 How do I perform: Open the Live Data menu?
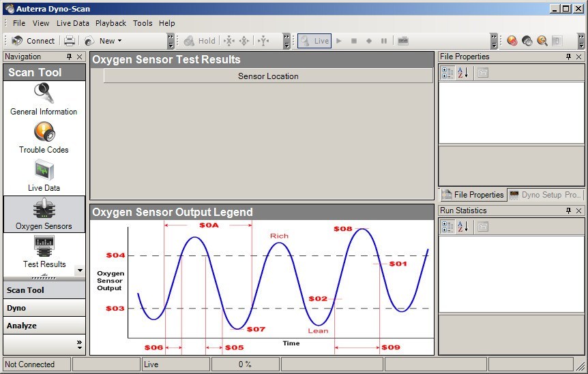(73, 23)
